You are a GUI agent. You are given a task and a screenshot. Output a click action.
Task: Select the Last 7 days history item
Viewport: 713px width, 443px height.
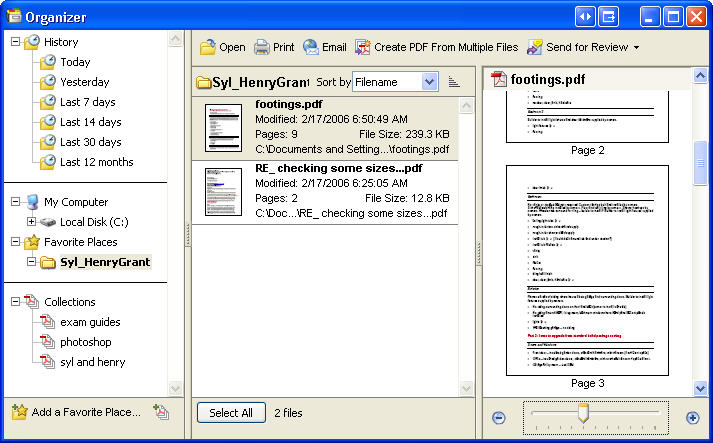coord(87,102)
